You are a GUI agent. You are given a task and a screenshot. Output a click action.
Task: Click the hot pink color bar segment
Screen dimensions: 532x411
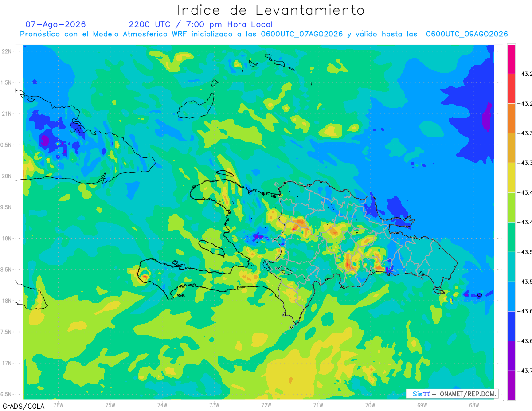[511, 59]
